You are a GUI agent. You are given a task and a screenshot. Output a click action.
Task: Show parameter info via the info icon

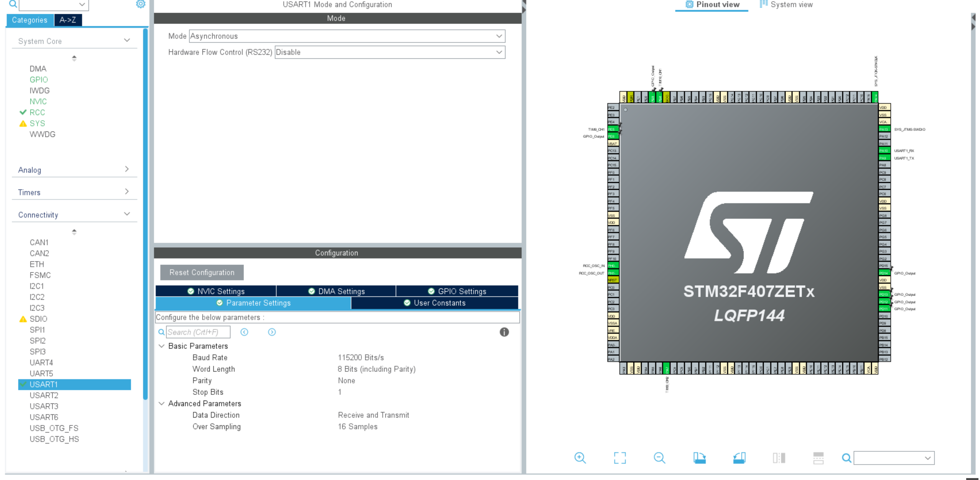click(504, 332)
